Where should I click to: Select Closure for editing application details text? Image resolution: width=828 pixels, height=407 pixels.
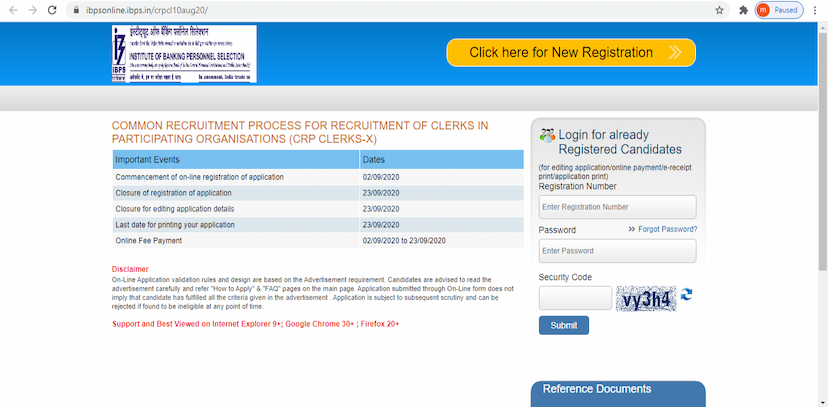tap(175, 209)
